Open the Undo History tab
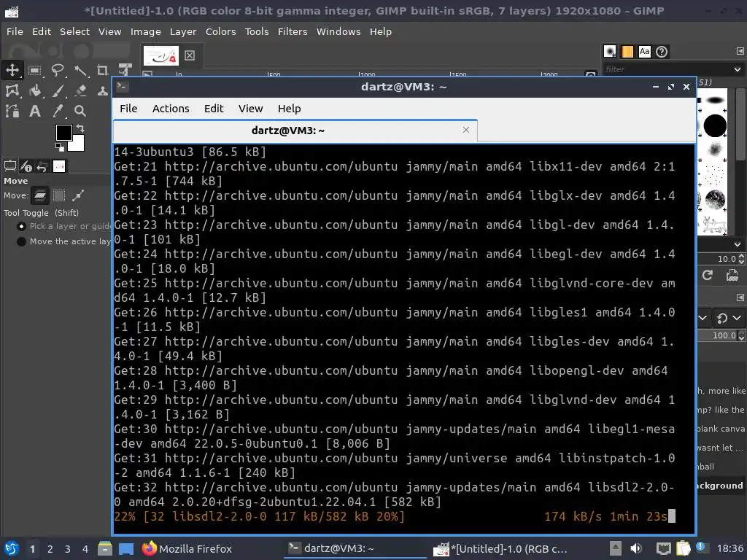This screenshot has width=747, height=560. click(x=42, y=166)
